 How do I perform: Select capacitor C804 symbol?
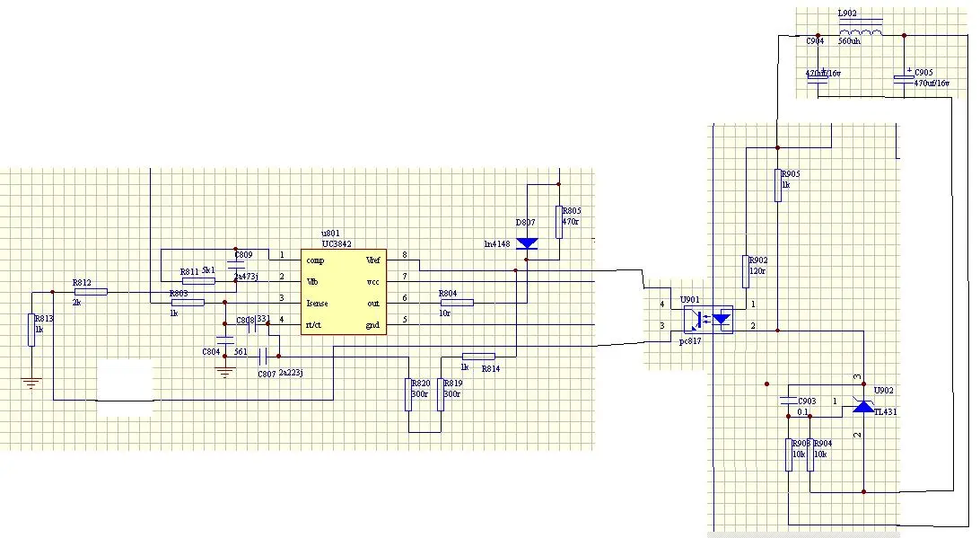(225, 340)
